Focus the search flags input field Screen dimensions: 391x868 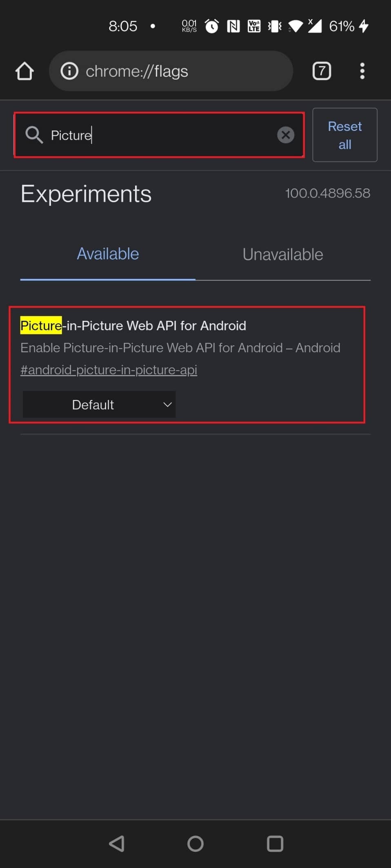click(x=163, y=135)
